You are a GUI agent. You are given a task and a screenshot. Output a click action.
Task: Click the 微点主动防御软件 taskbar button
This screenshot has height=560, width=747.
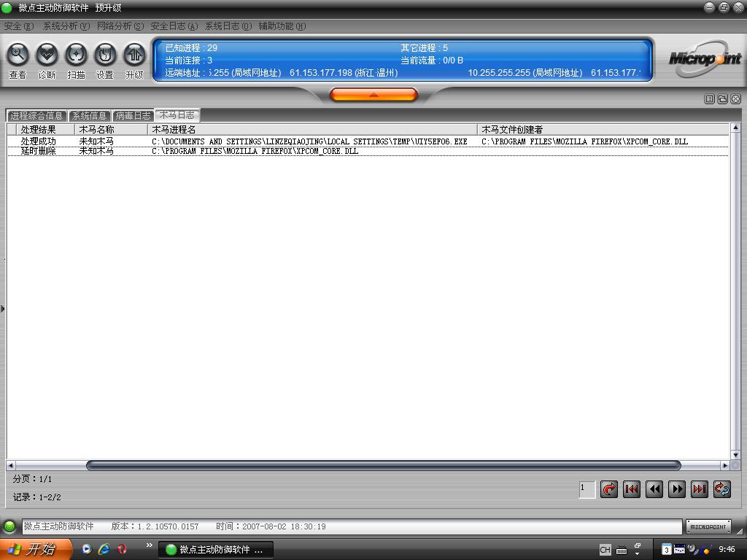[215, 550]
